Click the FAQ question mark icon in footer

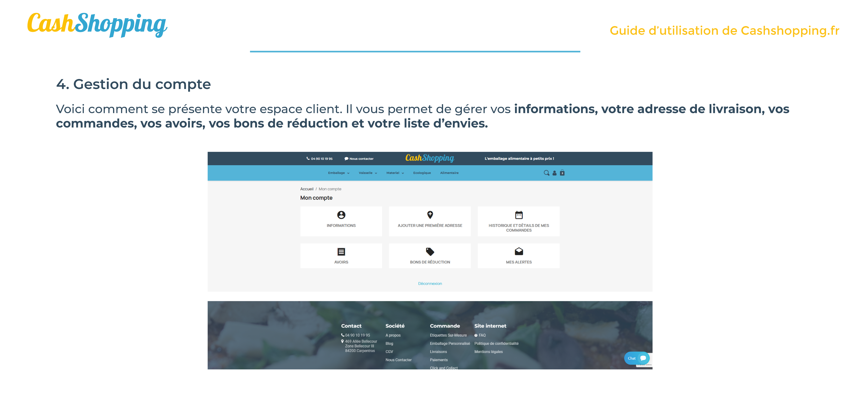[x=476, y=335]
